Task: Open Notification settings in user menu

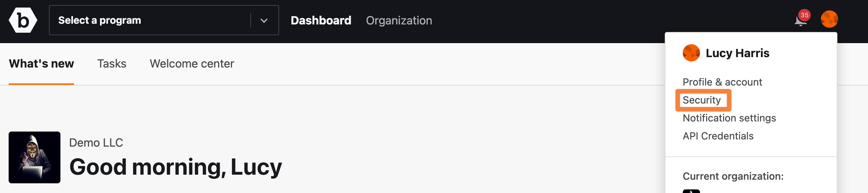Action: click(729, 118)
